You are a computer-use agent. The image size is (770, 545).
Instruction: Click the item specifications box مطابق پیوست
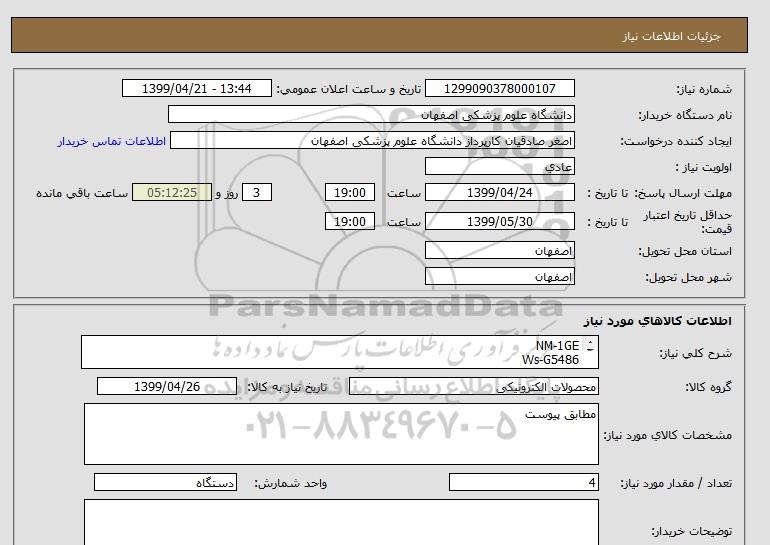click(x=341, y=434)
